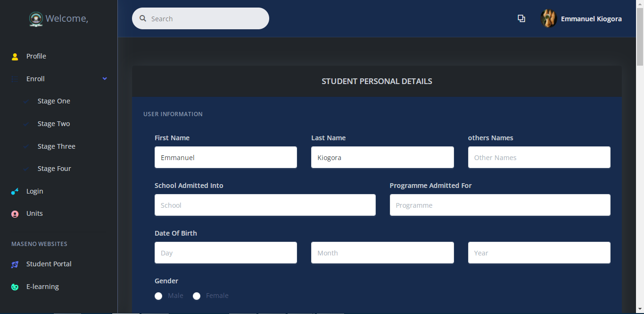
Task: Click the School Admitted Into field
Action: pyautogui.click(x=265, y=205)
